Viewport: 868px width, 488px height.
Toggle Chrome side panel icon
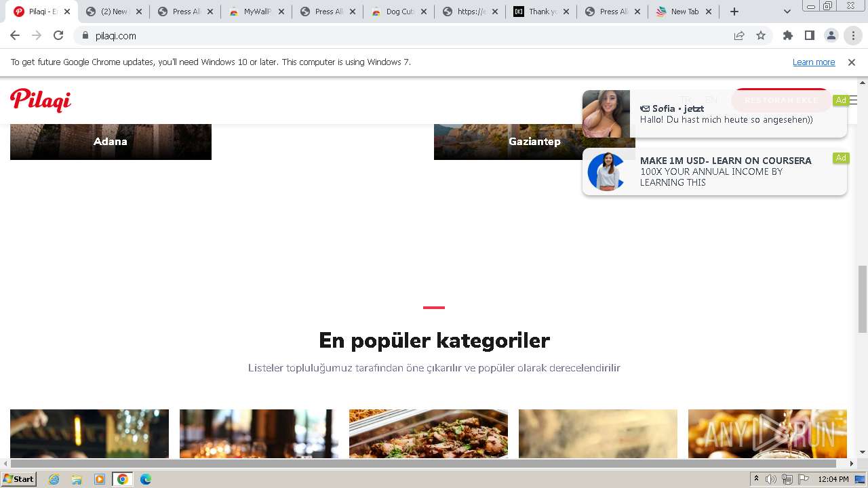coord(810,36)
